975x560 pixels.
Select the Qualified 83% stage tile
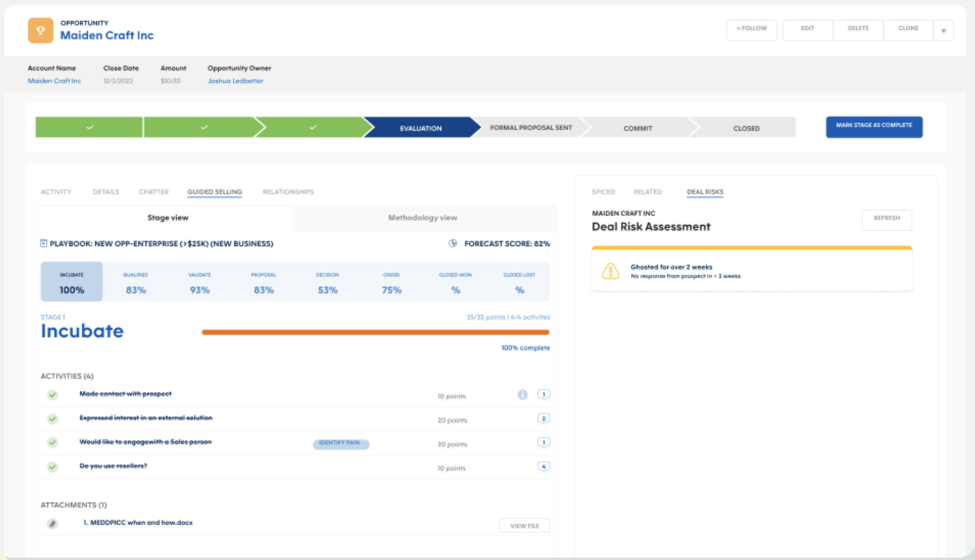tap(136, 282)
